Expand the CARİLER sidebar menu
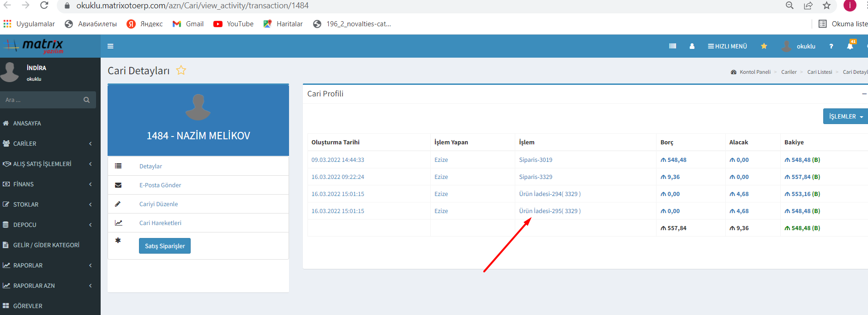868x315 pixels. pos(46,143)
